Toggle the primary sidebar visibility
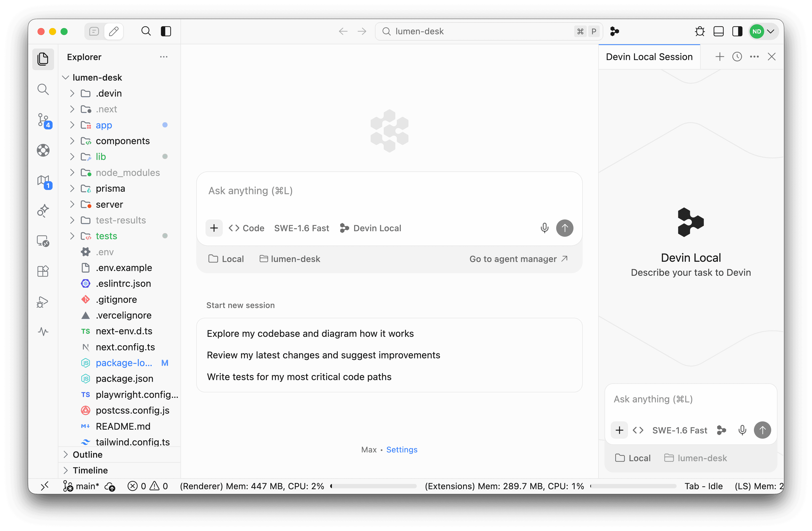 pos(166,31)
